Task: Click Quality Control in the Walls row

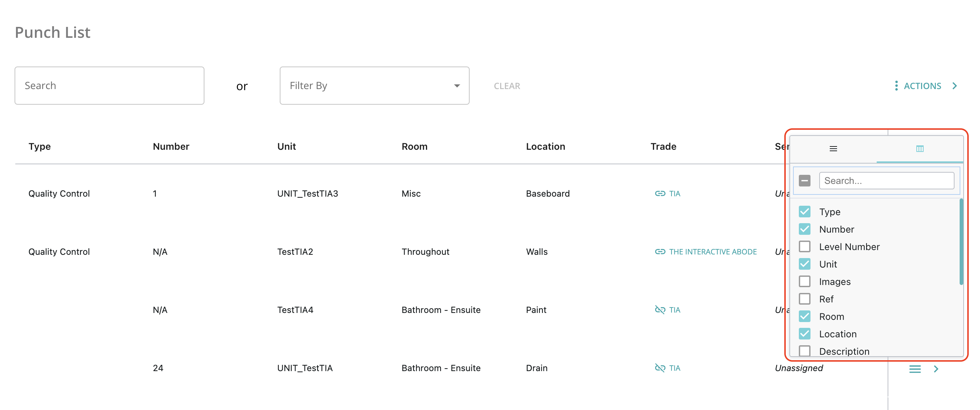Action: tap(59, 252)
